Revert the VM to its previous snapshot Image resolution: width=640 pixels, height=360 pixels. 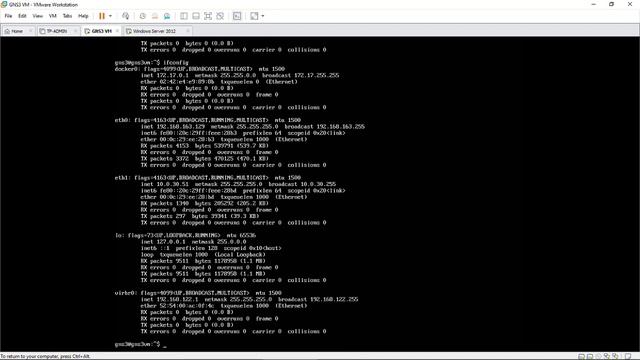coord(155,16)
